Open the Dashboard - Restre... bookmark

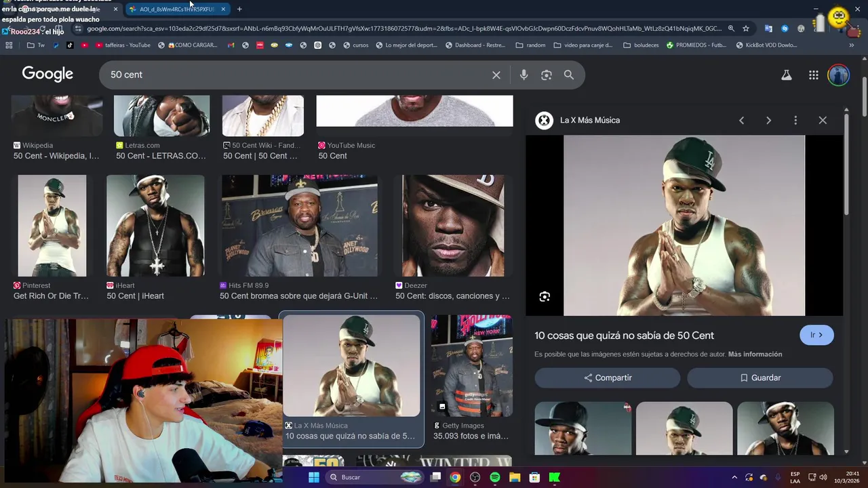click(x=475, y=45)
